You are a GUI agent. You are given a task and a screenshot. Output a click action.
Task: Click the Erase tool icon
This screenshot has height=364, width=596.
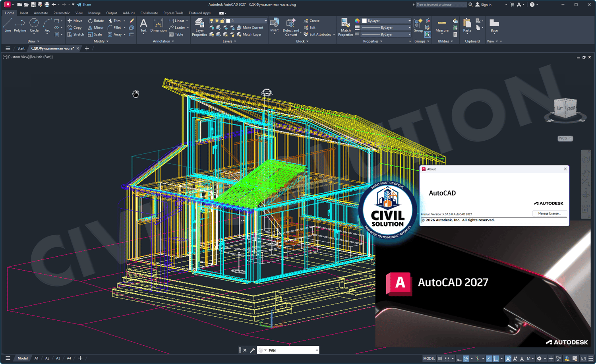132,21
